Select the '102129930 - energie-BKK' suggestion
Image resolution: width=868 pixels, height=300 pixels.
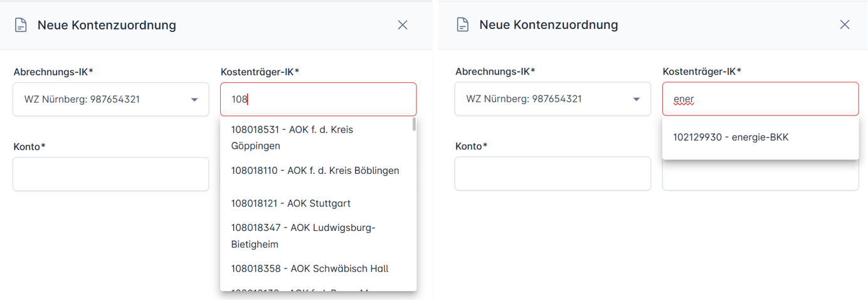731,137
